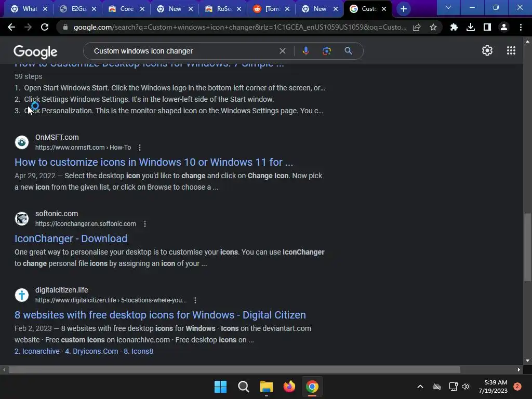Click the vertical page scrollbar thumb
The height and width of the screenshot is (399, 532).
(x=527, y=247)
